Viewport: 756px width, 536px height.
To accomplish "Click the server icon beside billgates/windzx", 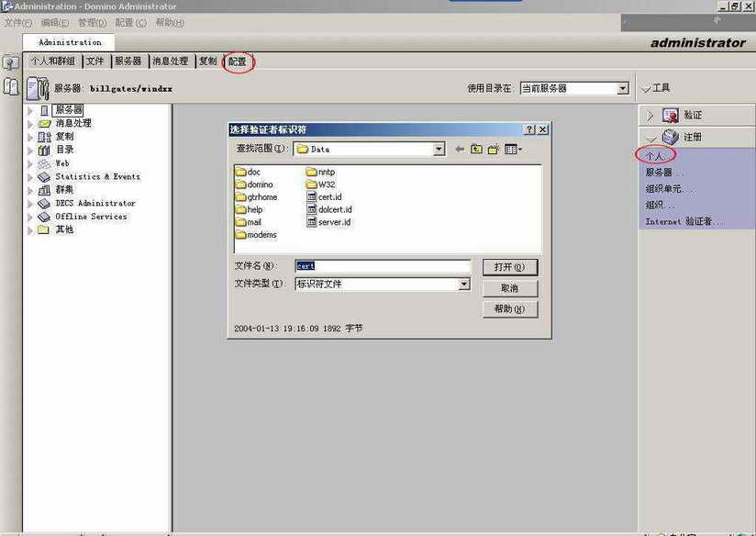I will [37, 88].
